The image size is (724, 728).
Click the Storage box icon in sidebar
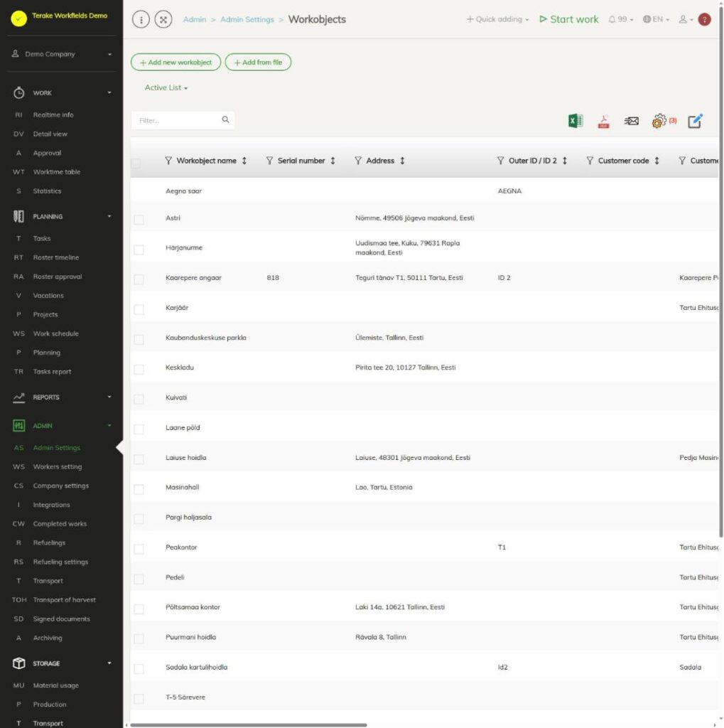18,663
